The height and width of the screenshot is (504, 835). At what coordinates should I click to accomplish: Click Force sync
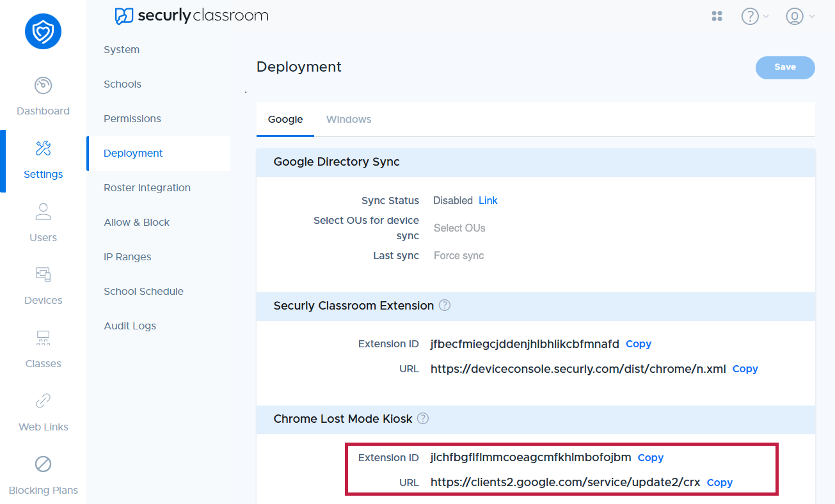click(x=459, y=255)
